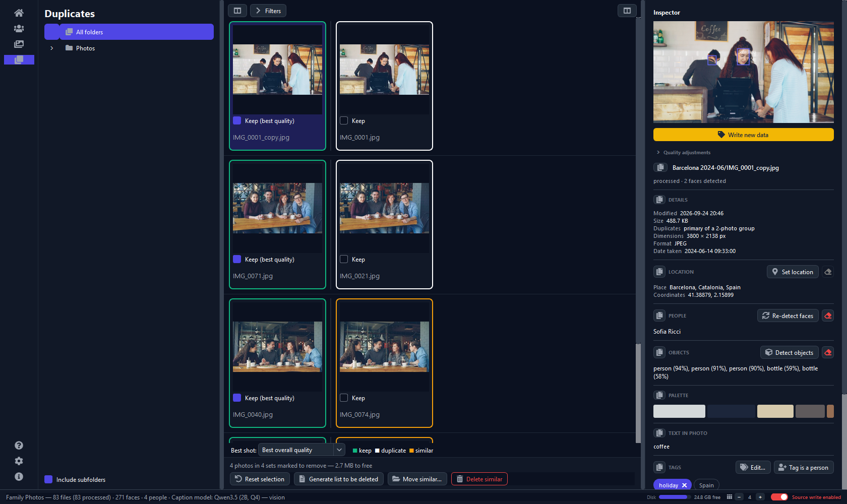Viewport: 847px width, 504px height.
Task: Select the light gray palette swatch
Action: tap(679, 411)
